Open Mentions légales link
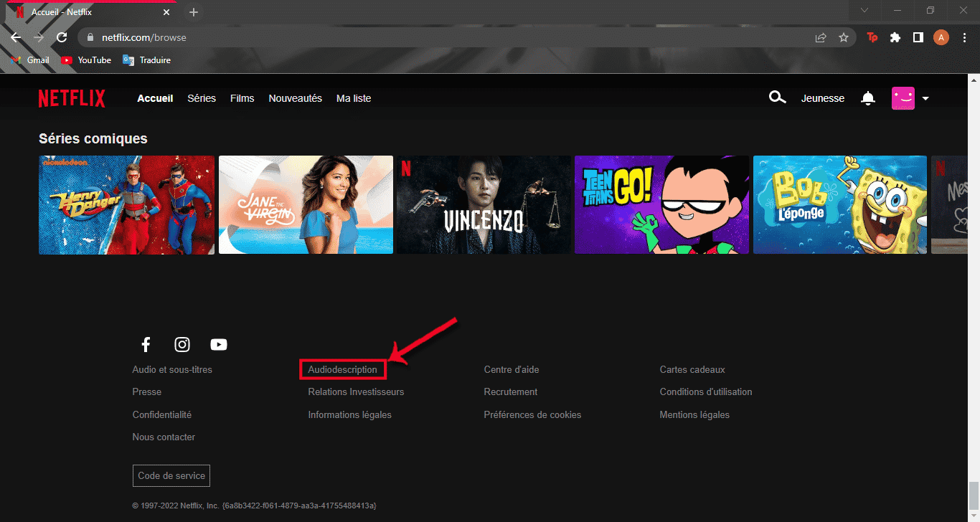Viewport: 980px width, 522px height. [694, 415]
